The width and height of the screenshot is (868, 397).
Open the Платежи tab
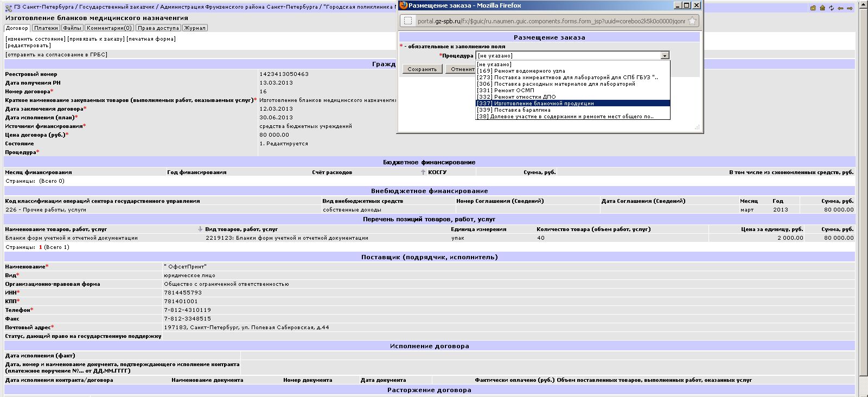[45, 28]
